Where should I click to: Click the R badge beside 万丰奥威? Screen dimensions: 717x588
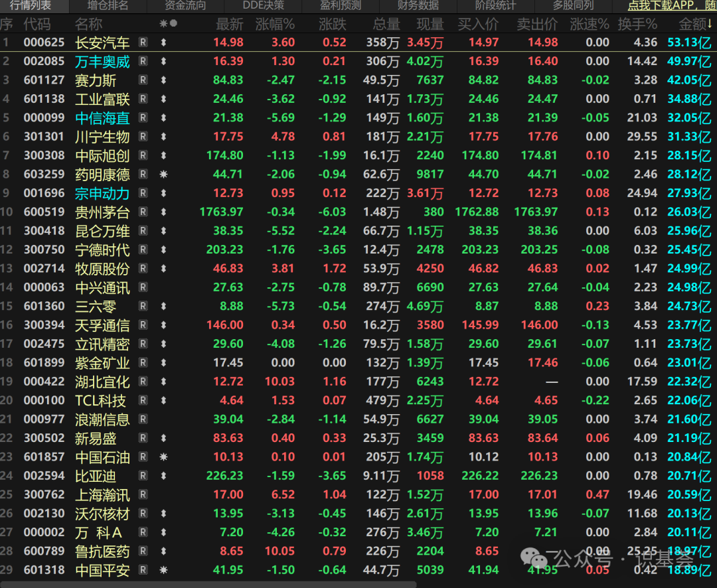coord(143,61)
